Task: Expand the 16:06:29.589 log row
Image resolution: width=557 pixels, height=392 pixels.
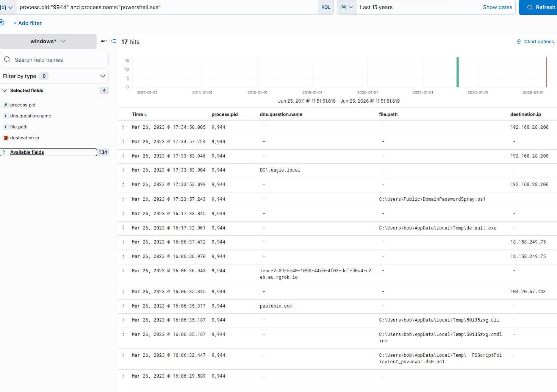Action: pyautogui.click(x=124, y=376)
